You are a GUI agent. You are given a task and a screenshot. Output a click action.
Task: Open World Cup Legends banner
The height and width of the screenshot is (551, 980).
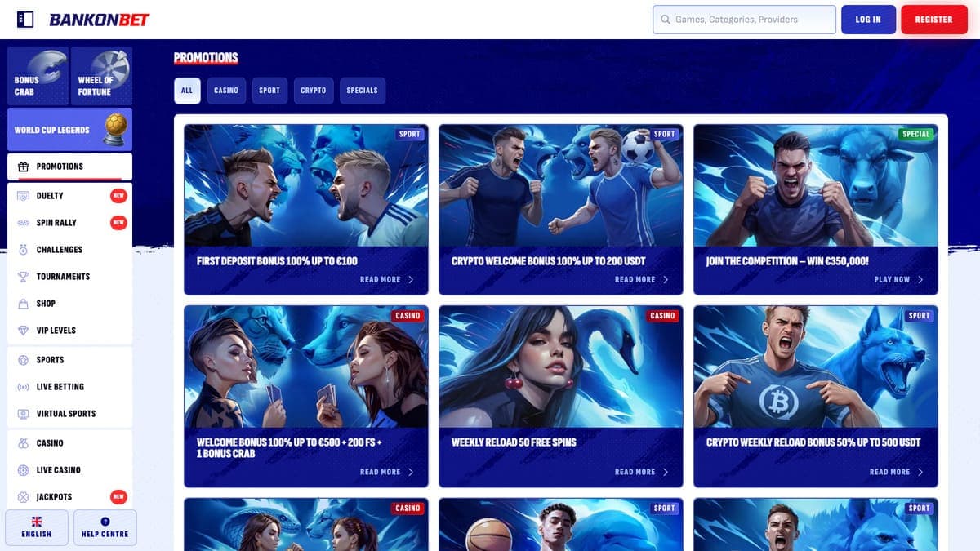coord(69,129)
